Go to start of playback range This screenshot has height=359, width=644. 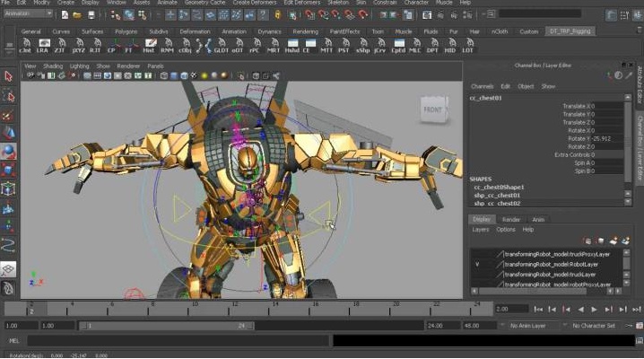(x=538, y=310)
